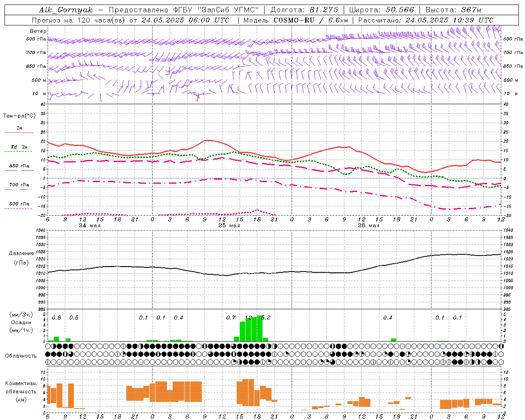
Task: Click the Конвективн. panel label
Action: 21,383
